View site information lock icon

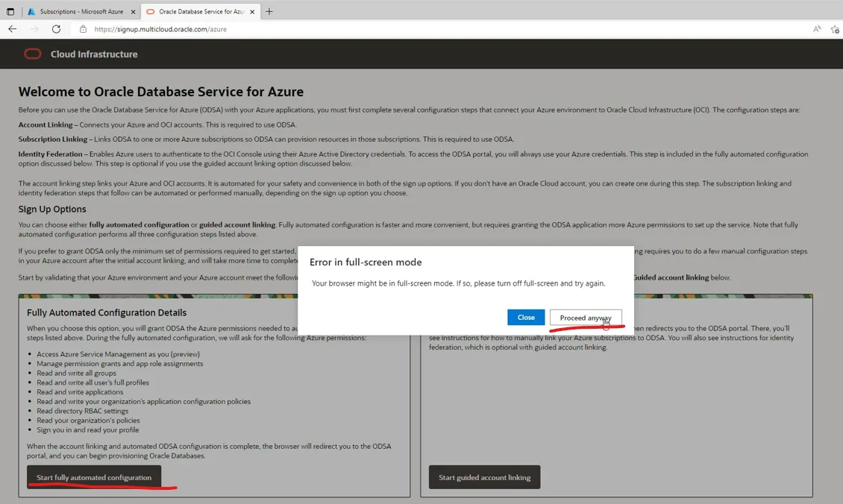[83, 29]
